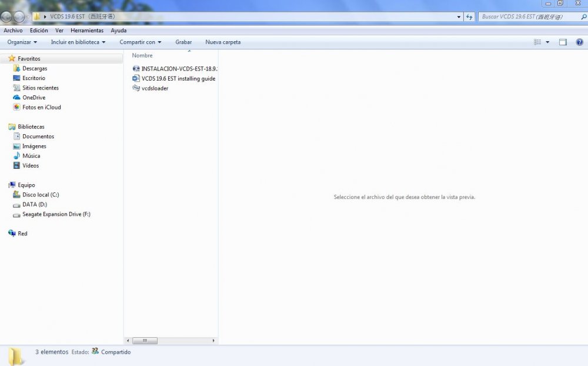The height and width of the screenshot is (366, 588).
Task: Click the scrollbar right arrow
Action: point(213,341)
